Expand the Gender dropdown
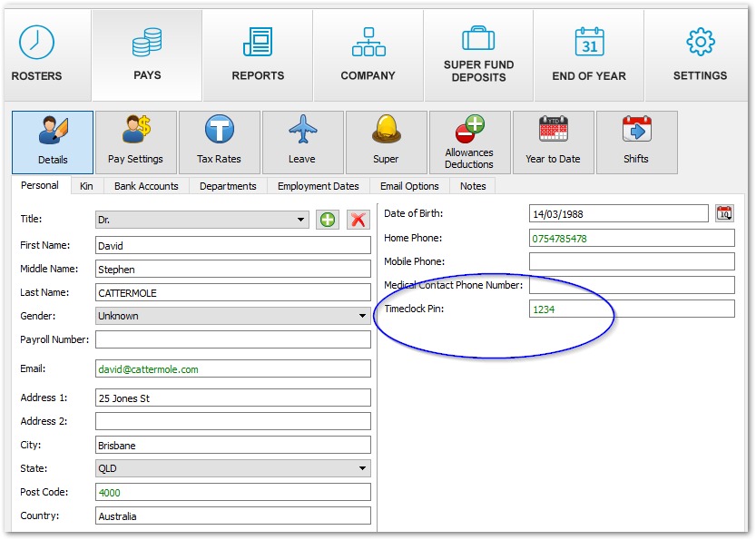This screenshot has width=756, height=540. point(362,316)
